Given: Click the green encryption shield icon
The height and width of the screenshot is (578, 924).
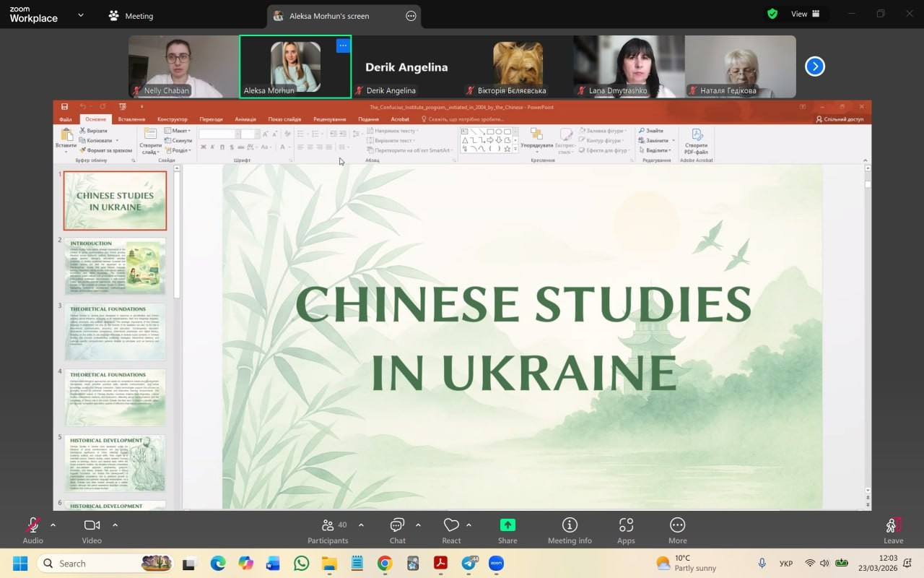Looking at the screenshot, I should tap(772, 14).
